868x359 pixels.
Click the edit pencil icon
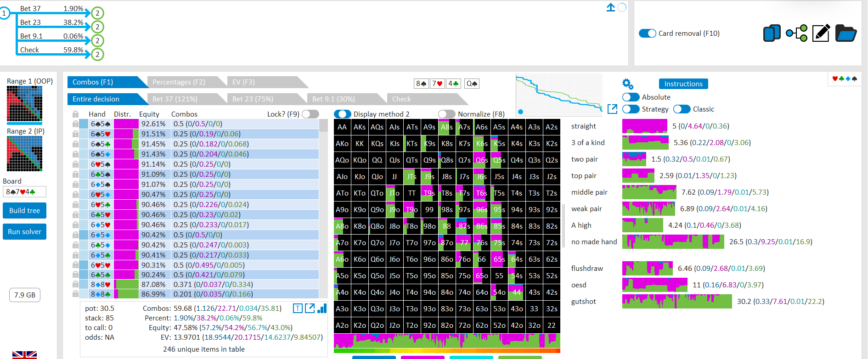point(821,33)
